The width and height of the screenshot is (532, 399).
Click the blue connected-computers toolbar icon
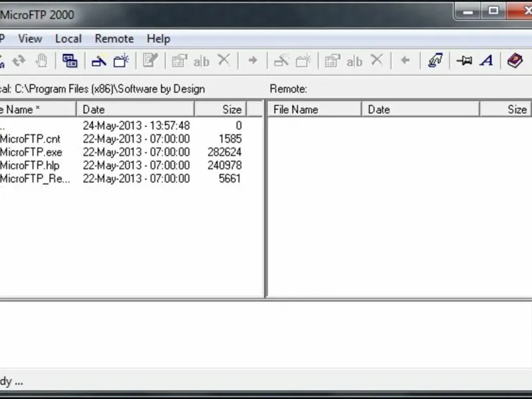tap(70, 61)
